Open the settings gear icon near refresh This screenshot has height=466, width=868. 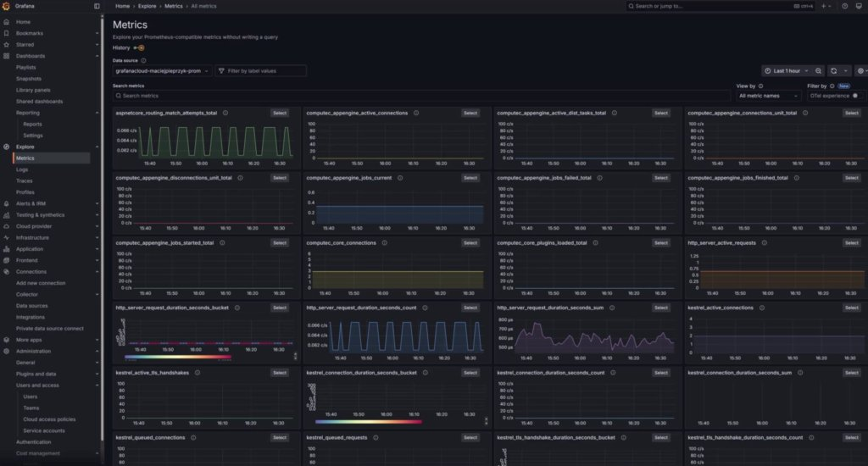pyautogui.click(x=860, y=71)
